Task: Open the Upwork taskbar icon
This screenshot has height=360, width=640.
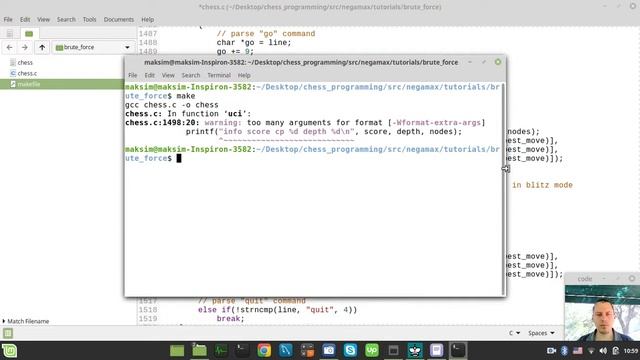Action: pos(372,351)
